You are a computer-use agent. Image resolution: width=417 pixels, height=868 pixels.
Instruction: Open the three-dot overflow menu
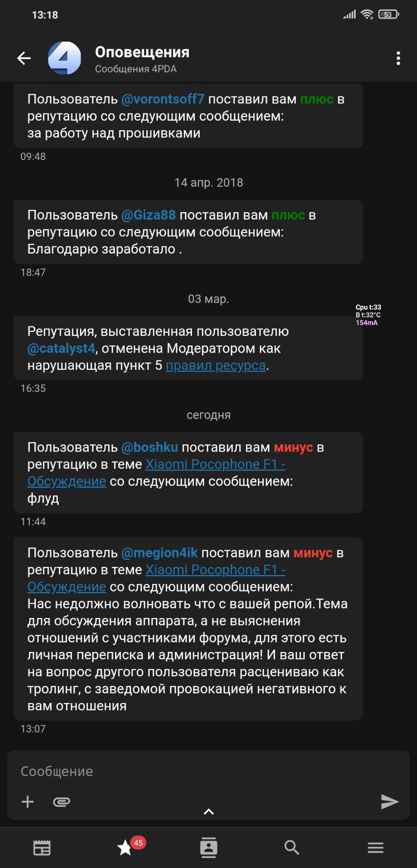pos(398,58)
